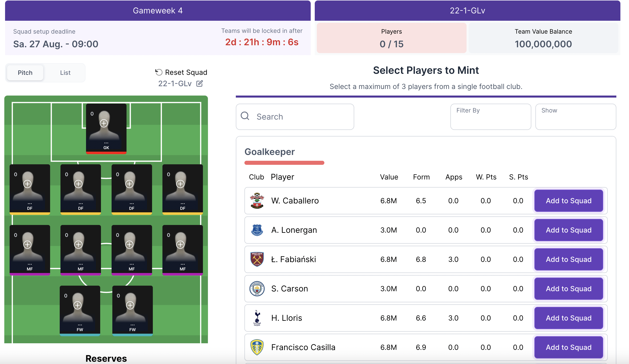
Task: Add a player to the left forward slot
Action: 77,305
